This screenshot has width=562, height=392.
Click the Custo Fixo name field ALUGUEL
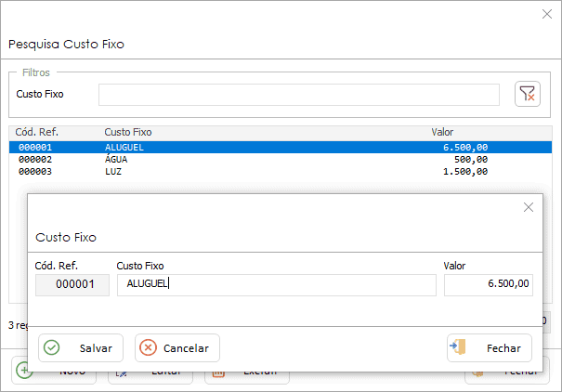277,285
